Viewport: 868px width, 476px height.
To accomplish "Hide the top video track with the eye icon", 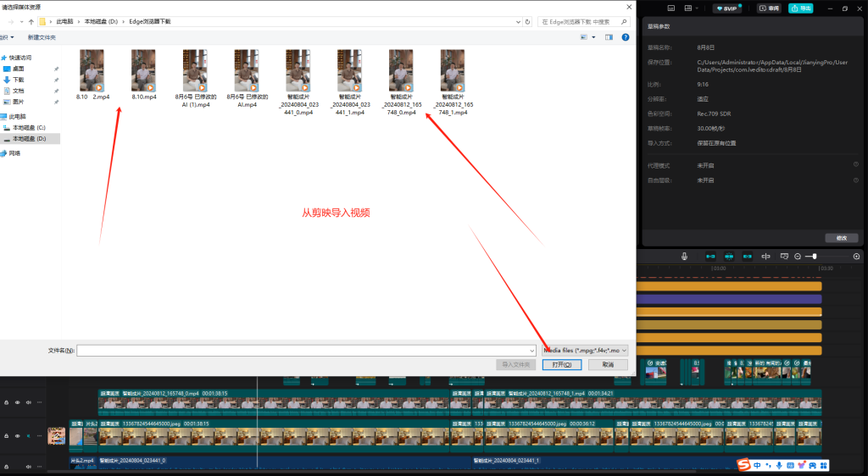I will [17, 402].
